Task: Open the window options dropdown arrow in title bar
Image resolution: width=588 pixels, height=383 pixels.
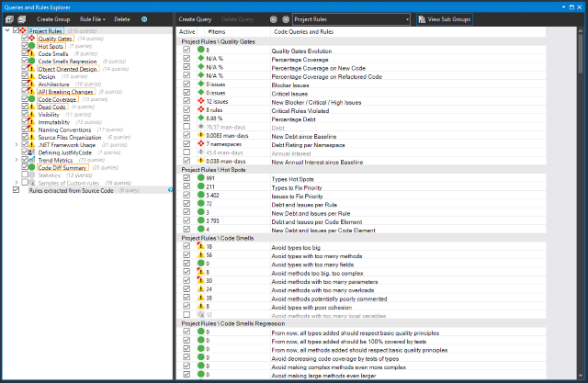Action: coord(563,7)
